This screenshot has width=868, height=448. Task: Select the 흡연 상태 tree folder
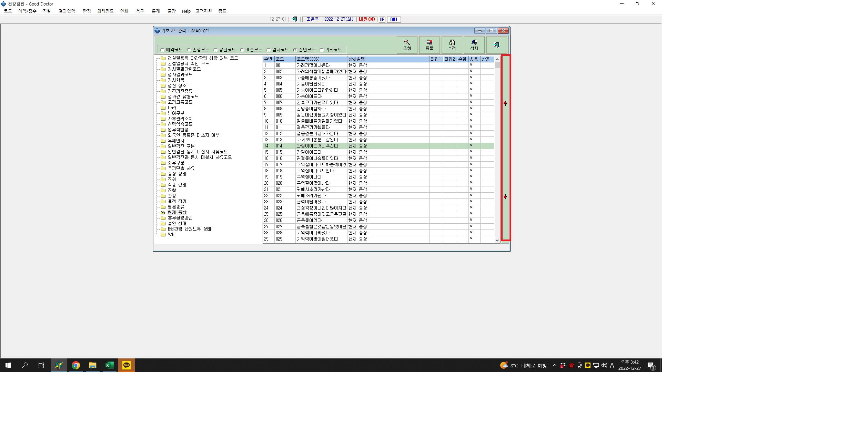pos(177,224)
